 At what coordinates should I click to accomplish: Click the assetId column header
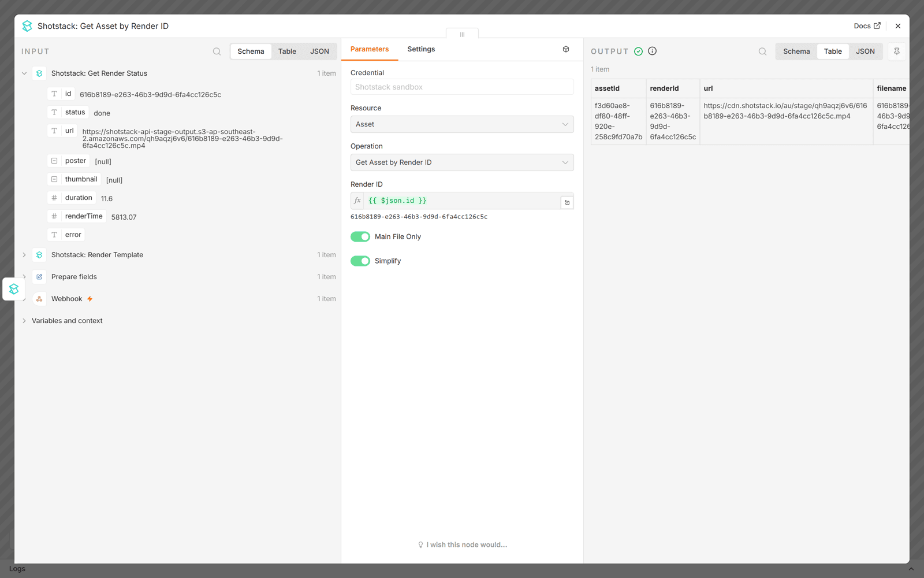619,88
